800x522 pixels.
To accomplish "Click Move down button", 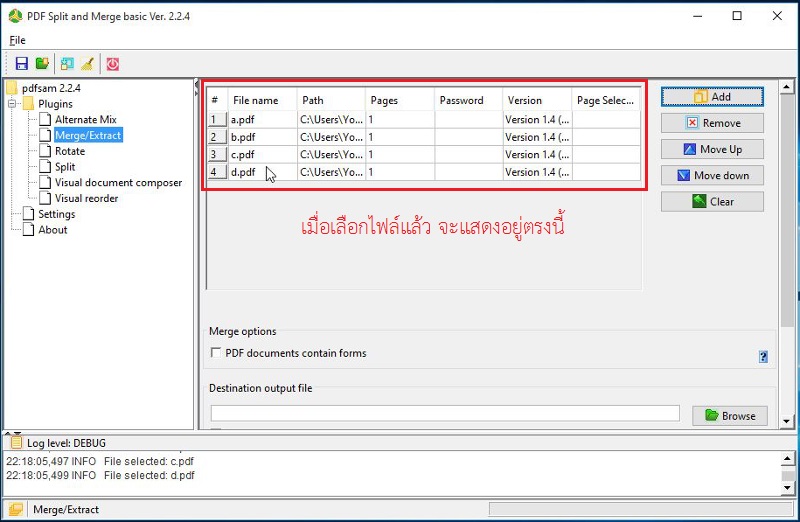I will pyautogui.click(x=712, y=176).
